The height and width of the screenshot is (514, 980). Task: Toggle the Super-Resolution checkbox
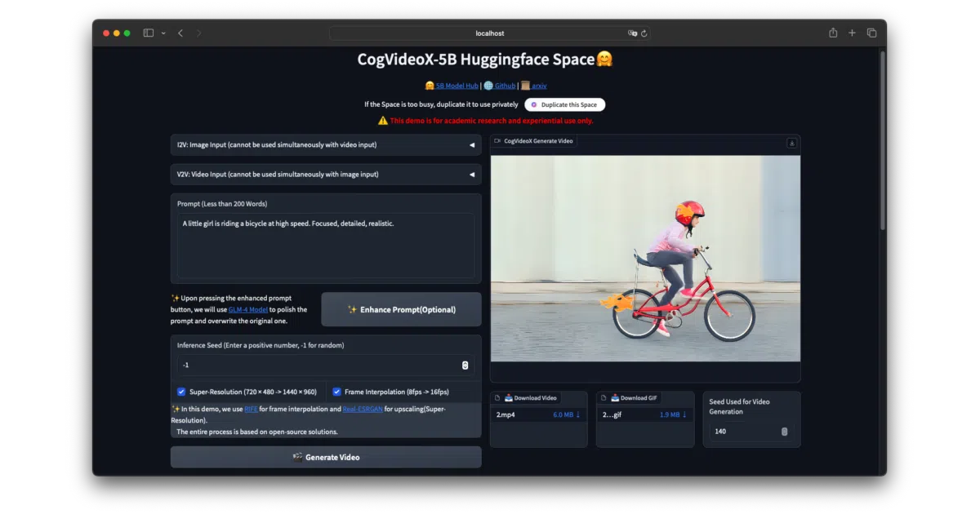click(181, 392)
